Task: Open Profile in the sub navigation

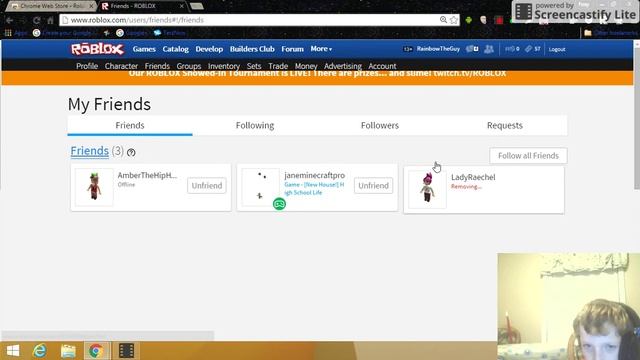Action: [87, 66]
